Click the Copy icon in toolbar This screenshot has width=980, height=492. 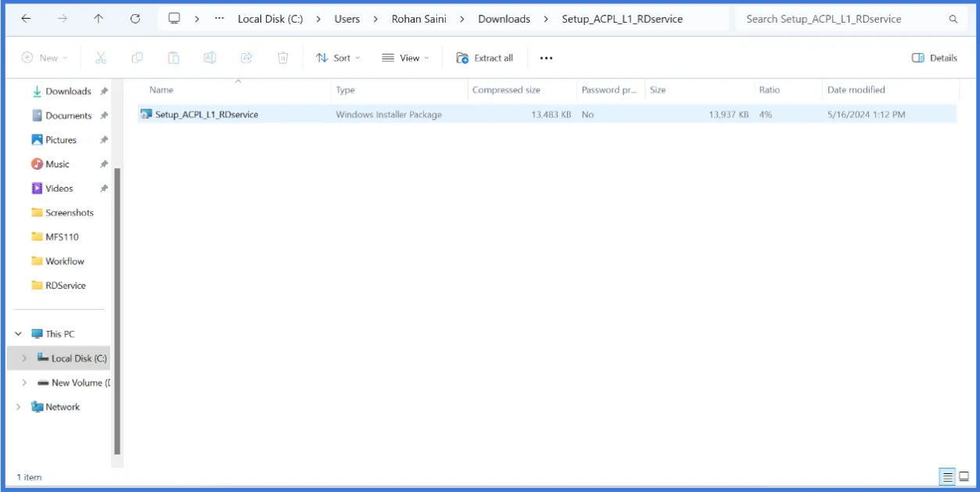137,58
